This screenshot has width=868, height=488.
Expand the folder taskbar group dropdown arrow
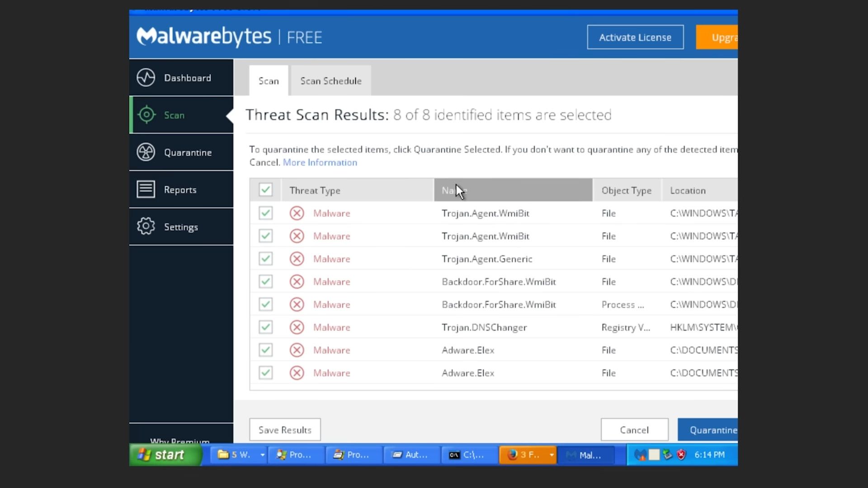[x=262, y=455]
